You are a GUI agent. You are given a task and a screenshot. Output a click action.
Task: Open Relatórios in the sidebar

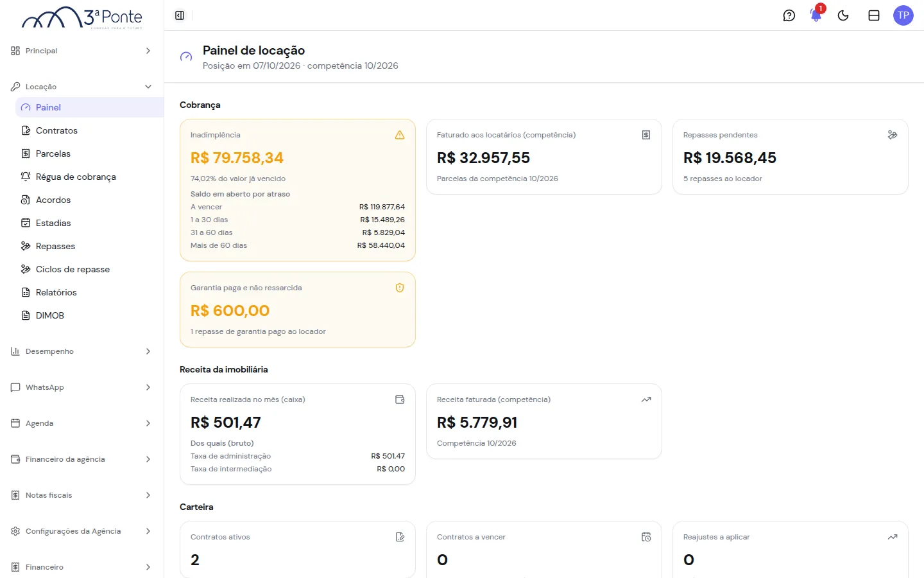click(89, 292)
